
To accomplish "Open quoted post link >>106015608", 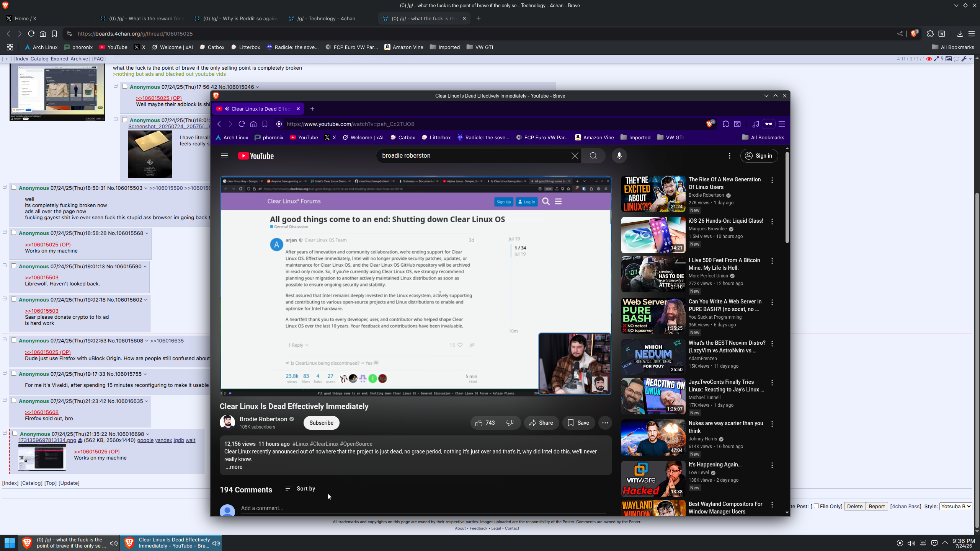I will tap(42, 412).
